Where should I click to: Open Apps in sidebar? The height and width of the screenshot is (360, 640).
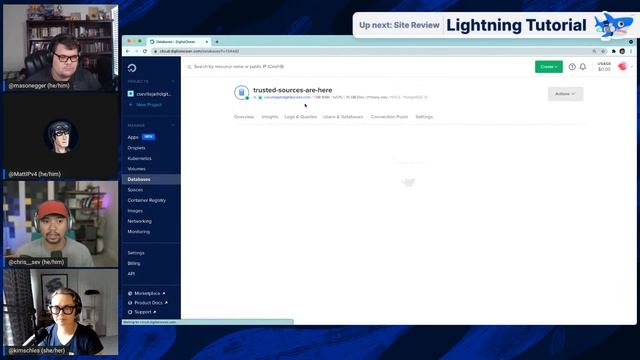point(133,137)
